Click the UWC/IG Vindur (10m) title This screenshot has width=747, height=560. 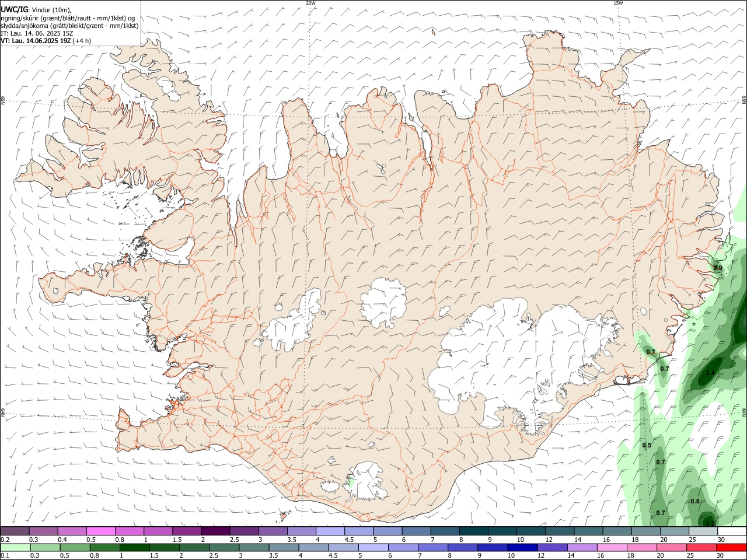pyautogui.click(x=36, y=9)
